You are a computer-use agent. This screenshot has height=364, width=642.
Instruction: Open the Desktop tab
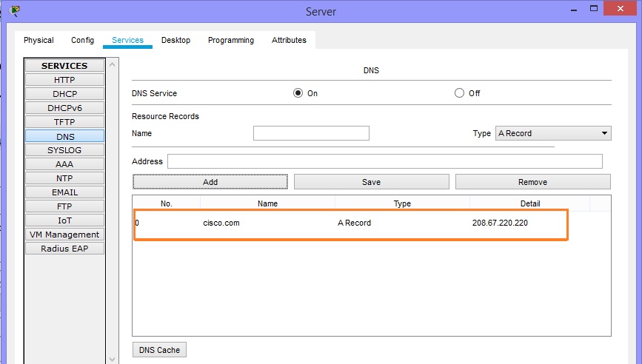click(x=175, y=40)
